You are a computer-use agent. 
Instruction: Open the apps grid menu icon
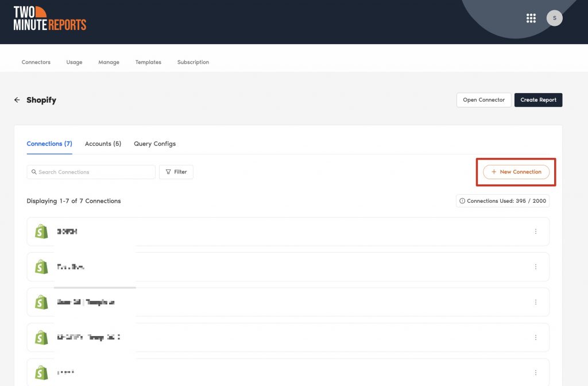click(531, 18)
